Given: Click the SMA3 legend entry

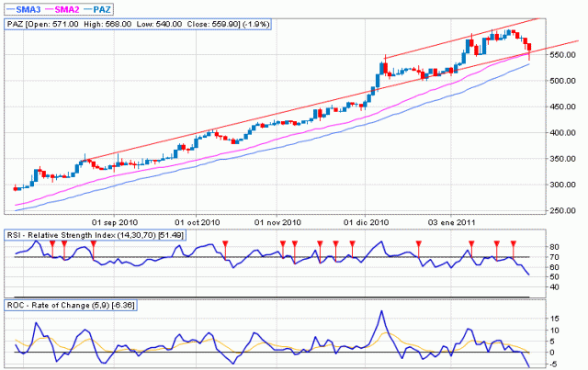Looking at the screenshot, I should [25, 9].
